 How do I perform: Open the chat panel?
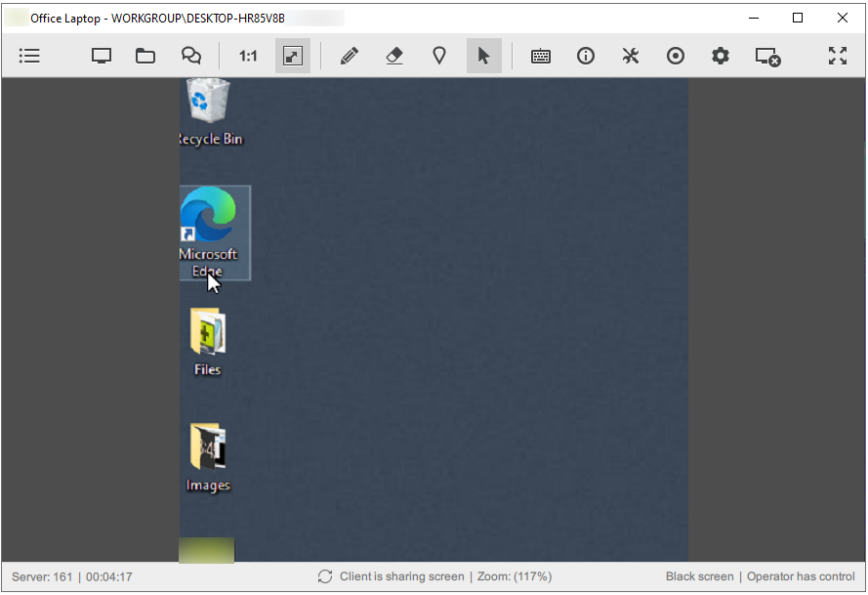click(x=191, y=56)
